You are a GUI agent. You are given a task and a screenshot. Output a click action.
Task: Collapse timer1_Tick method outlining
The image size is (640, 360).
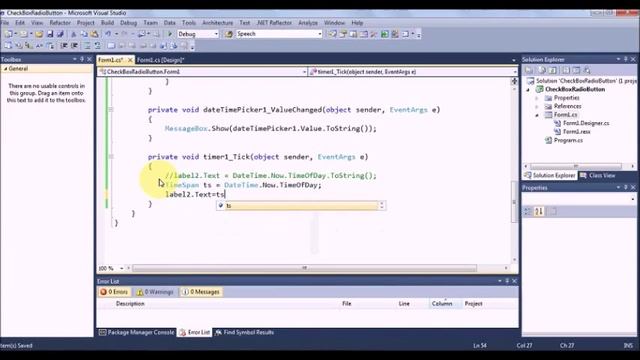(x=111, y=157)
